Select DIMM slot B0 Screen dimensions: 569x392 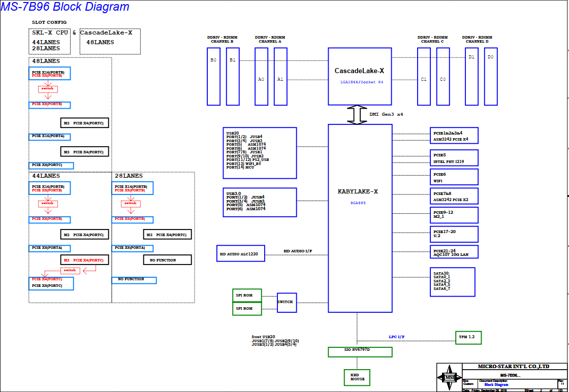[213, 76]
